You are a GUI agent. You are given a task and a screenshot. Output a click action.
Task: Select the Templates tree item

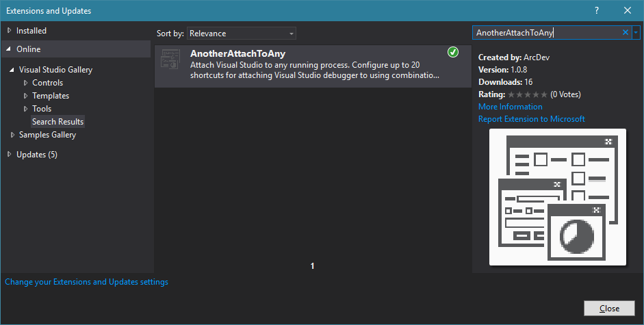pos(51,96)
